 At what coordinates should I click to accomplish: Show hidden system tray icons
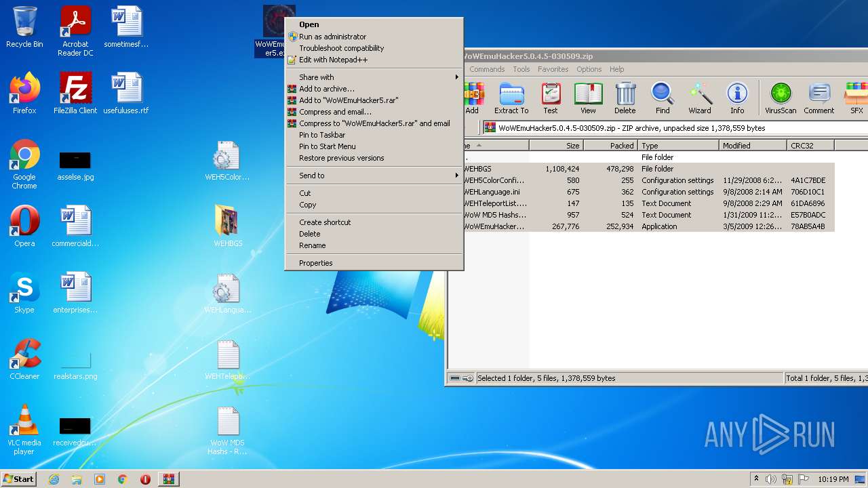pos(756,479)
